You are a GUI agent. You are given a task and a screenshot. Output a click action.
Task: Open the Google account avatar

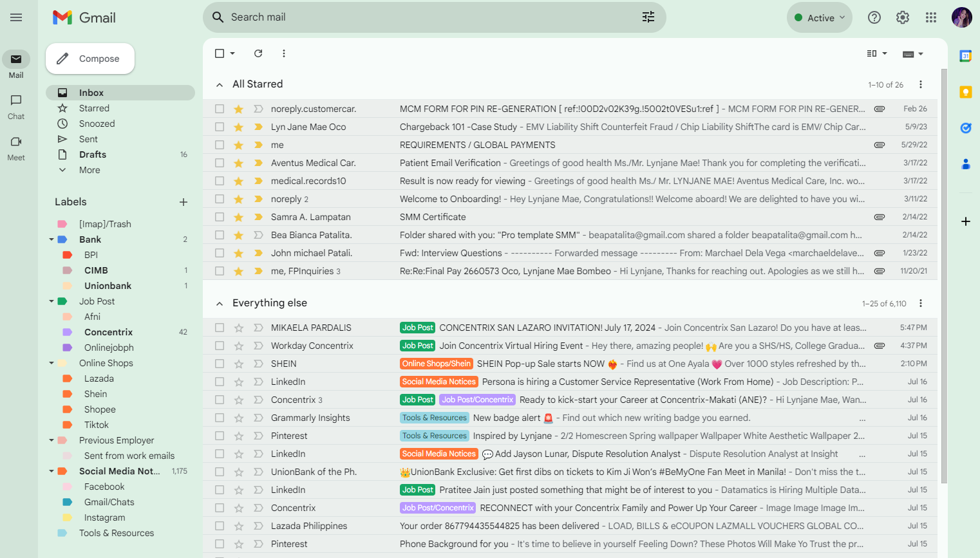pos(962,17)
